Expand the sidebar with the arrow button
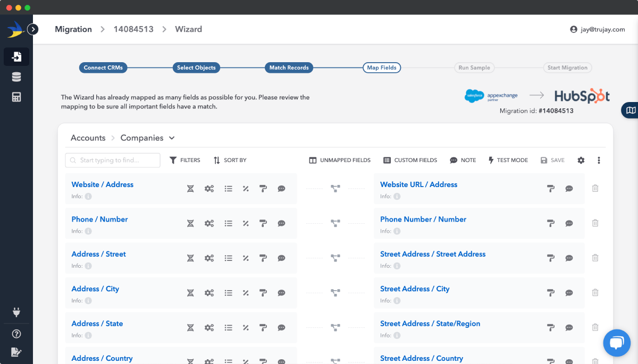 pos(33,29)
